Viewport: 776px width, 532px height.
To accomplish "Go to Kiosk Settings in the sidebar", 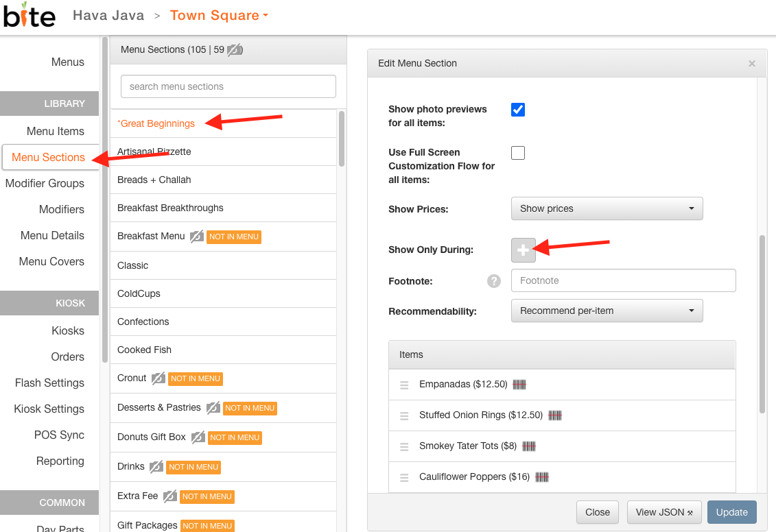I will click(x=49, y=409).
